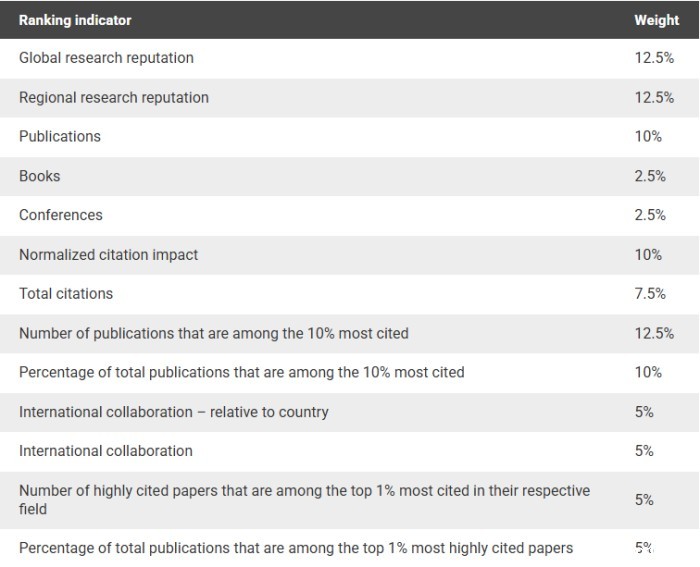Viewport: 700px width, 567px height.
Task: Click the "Books" indicator text
Action: (x=40, y=176)
